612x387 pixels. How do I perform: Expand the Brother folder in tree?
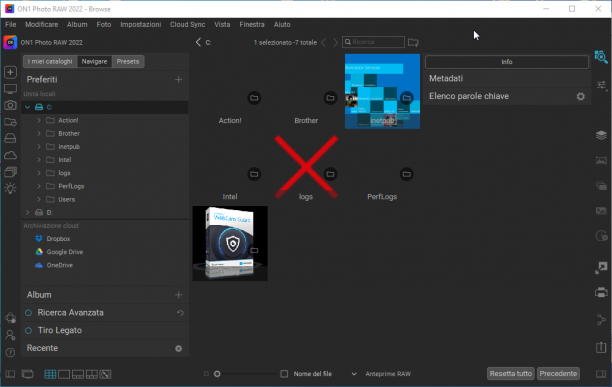39,133
